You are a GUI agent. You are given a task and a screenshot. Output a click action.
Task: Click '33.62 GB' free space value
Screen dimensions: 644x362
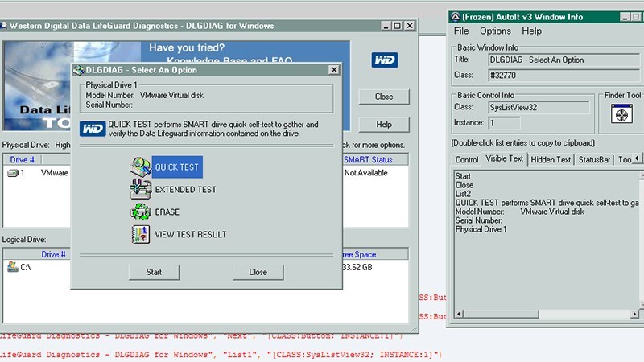357,267
